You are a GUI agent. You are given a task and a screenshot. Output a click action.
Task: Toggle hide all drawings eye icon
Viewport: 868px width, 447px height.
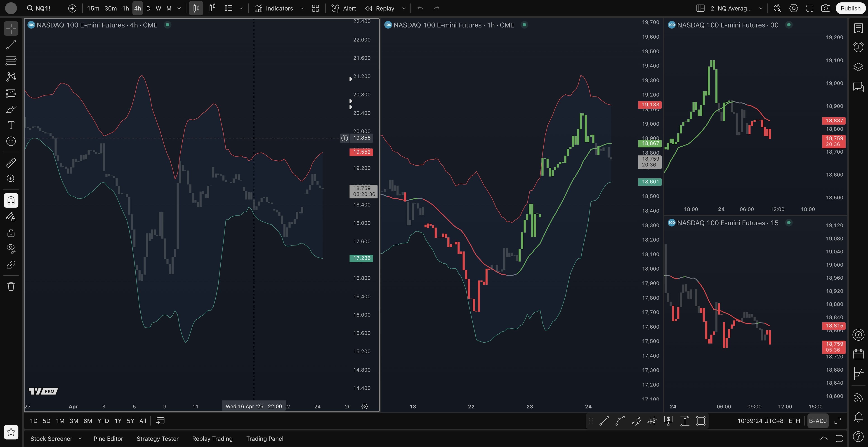coord(11,248)
